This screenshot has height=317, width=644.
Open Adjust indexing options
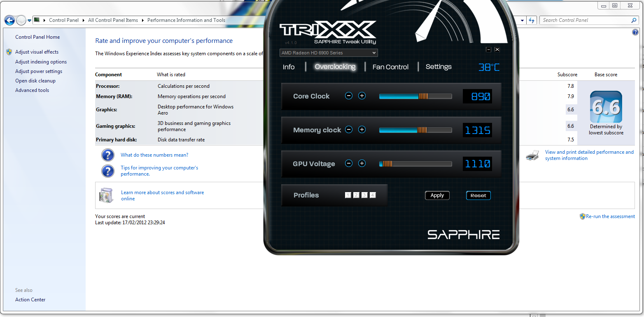(x=41, y=62)
